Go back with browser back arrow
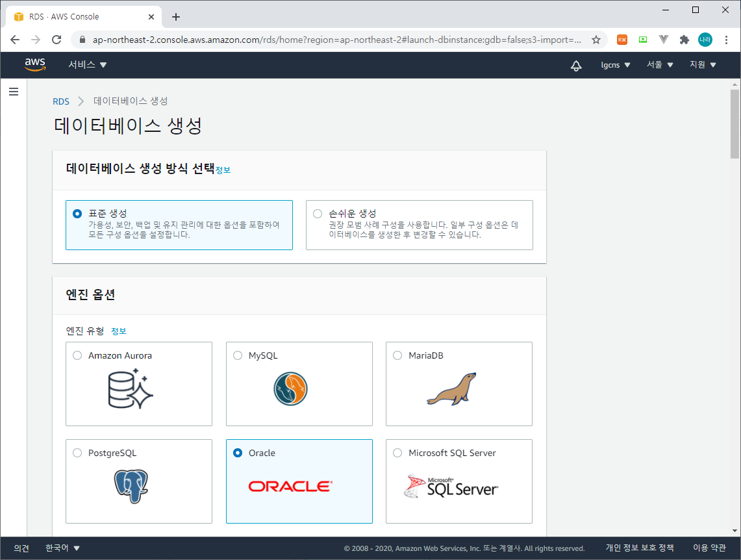 15,40
